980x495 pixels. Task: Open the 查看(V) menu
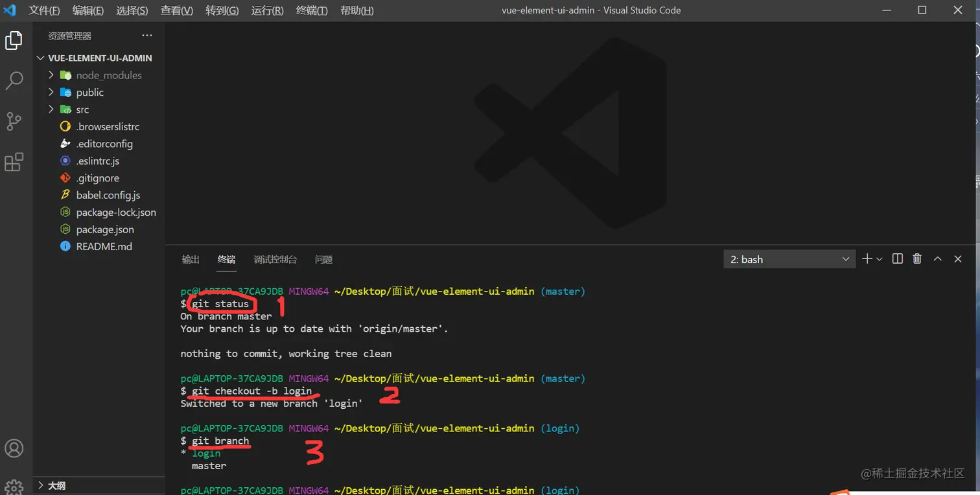[x=177, y=10]
